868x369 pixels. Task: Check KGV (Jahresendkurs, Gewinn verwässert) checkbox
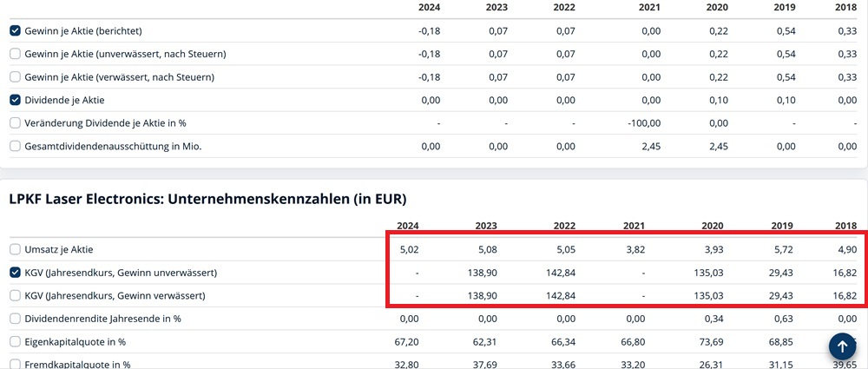pyautogui.click(x=15, y=295)
